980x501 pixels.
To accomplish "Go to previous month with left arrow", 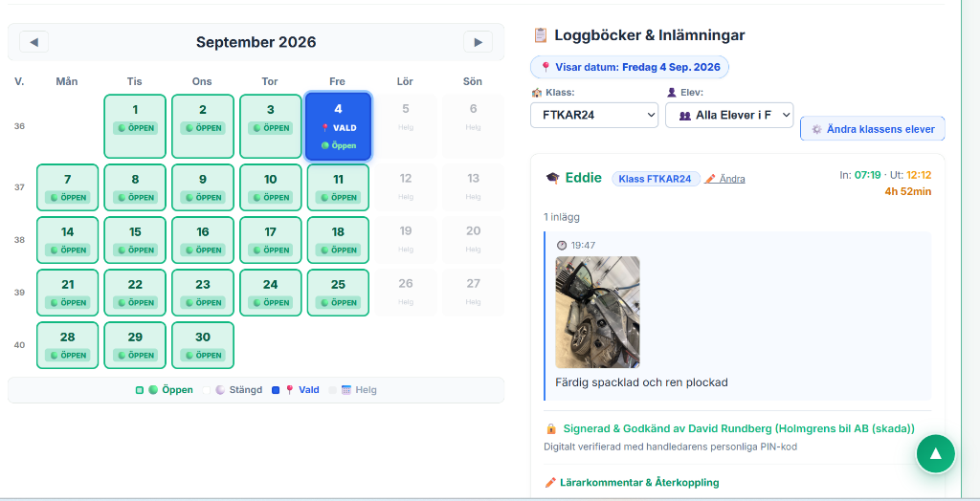I will [x=33, y=42].
